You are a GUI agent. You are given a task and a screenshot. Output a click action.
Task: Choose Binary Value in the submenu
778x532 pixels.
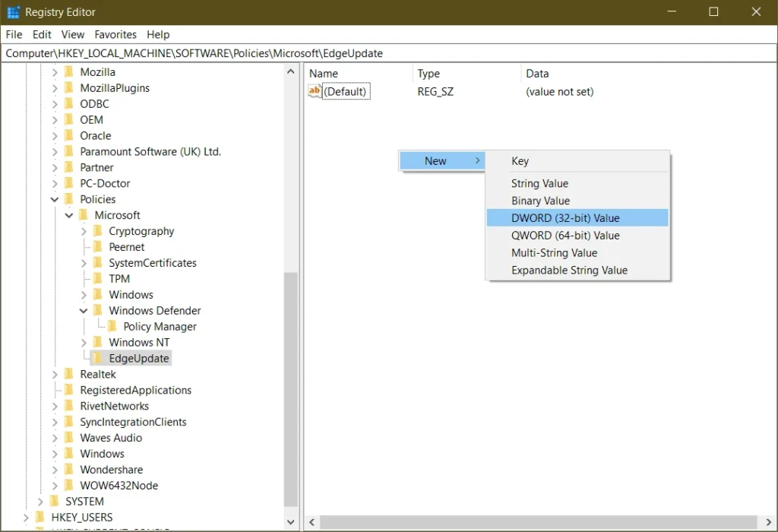(577, 201)
